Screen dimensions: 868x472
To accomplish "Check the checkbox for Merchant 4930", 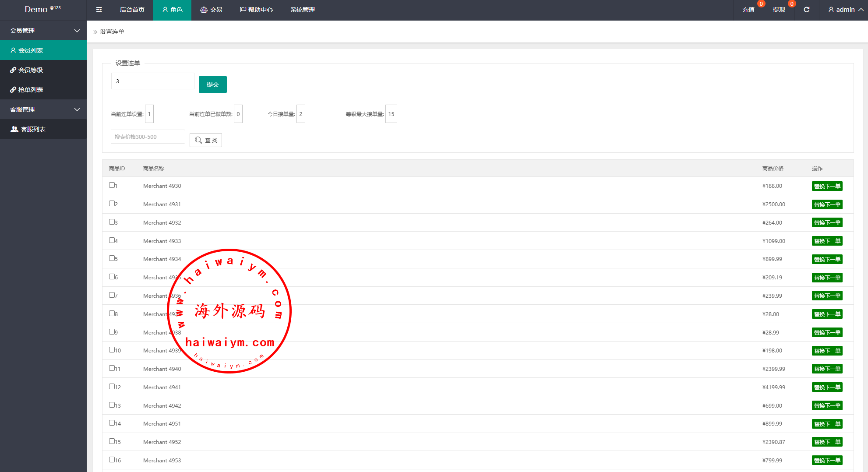I will point(112,185).
